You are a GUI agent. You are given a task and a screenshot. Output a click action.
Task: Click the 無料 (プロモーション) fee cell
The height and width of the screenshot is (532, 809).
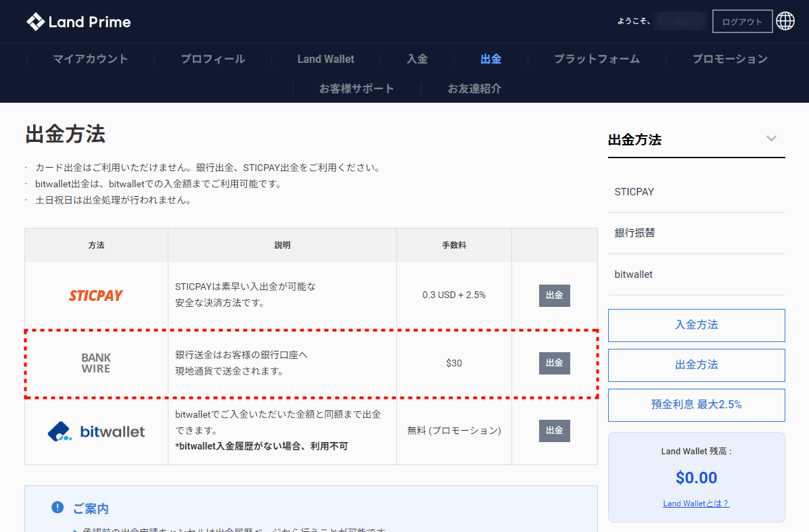point(454,431)
